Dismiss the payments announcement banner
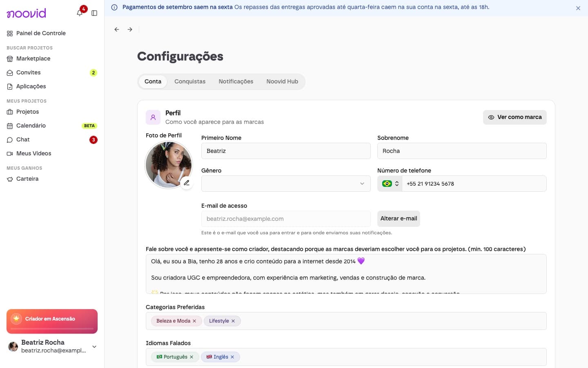 pos(578,8)
